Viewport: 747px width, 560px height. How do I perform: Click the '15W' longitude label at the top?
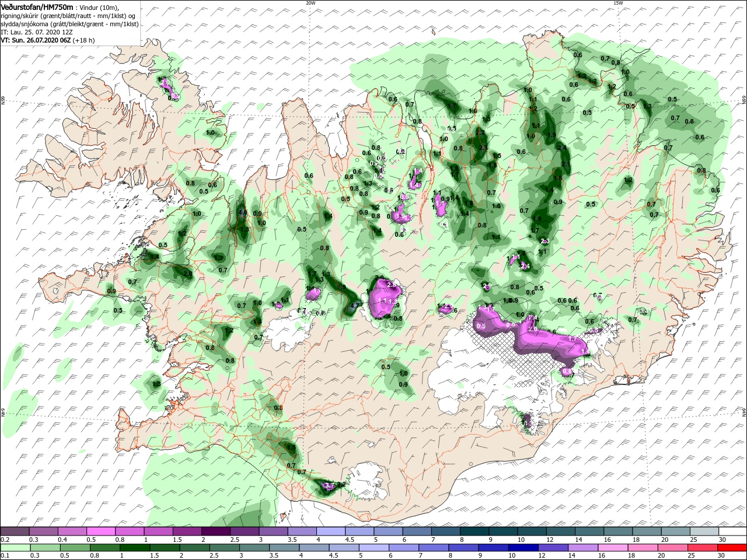[x=618, y=3]
